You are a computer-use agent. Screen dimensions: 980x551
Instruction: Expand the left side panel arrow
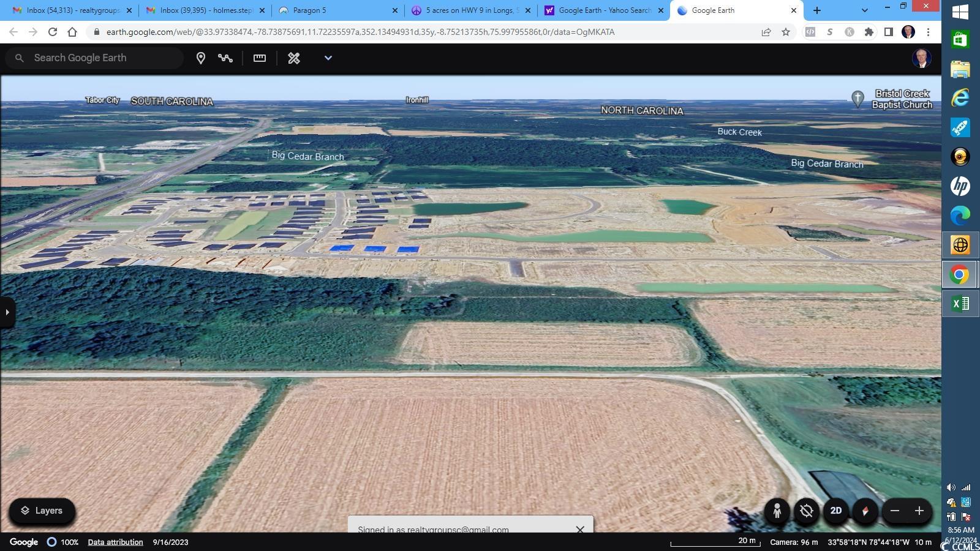pyautogui.click(x=7, y=312)
